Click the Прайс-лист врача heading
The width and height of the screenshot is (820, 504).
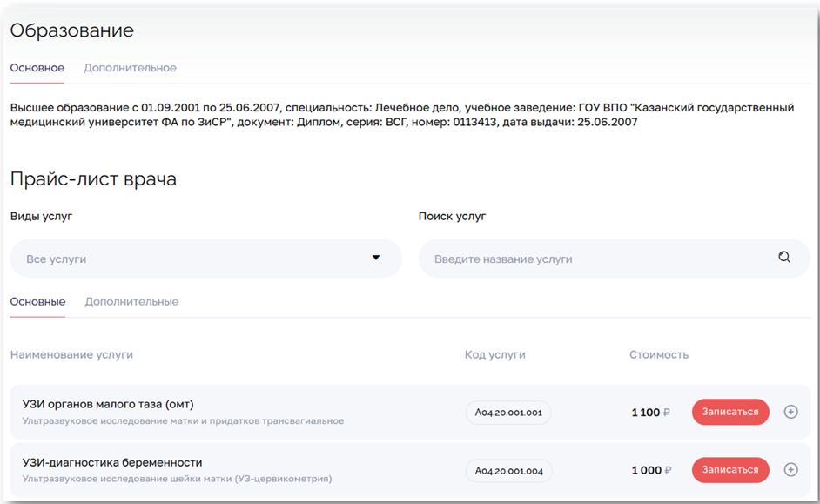point(93,178)
